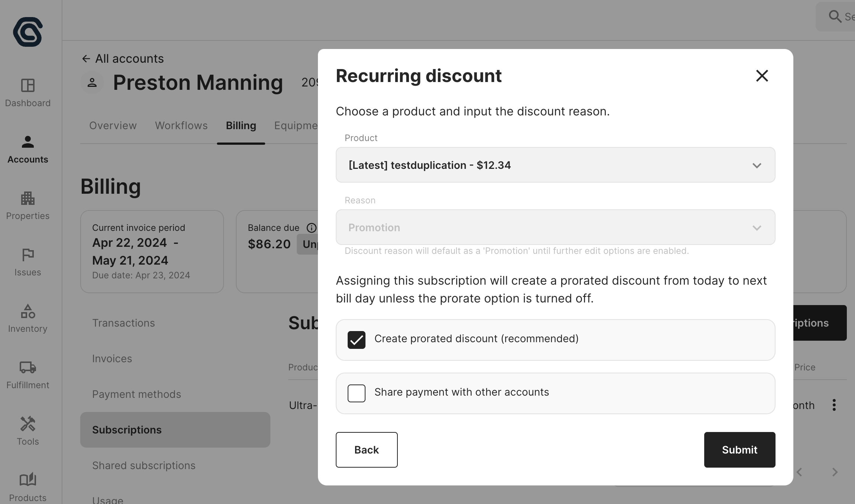Open the Tools sidebar icon
Image resolution: width=855 pixels, height=504 pixels.
(28, 424)
